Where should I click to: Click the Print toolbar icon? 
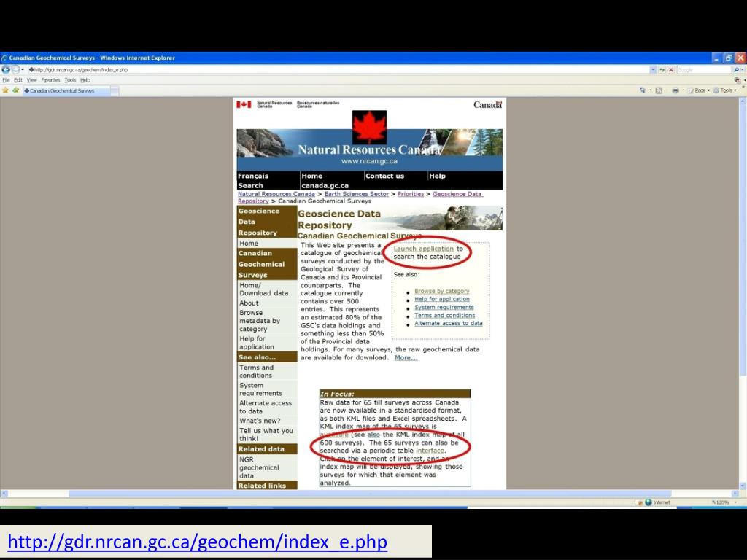[x=675, y=90]
